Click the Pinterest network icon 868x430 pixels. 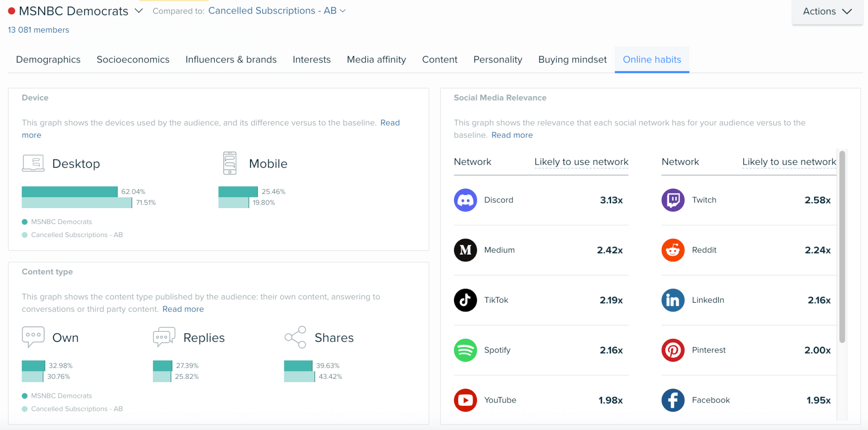[x=673, y=350]
